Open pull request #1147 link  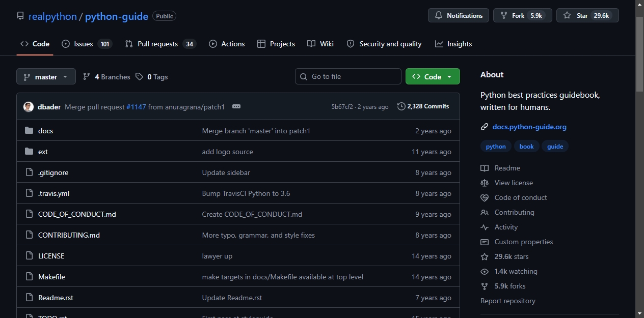136,107
